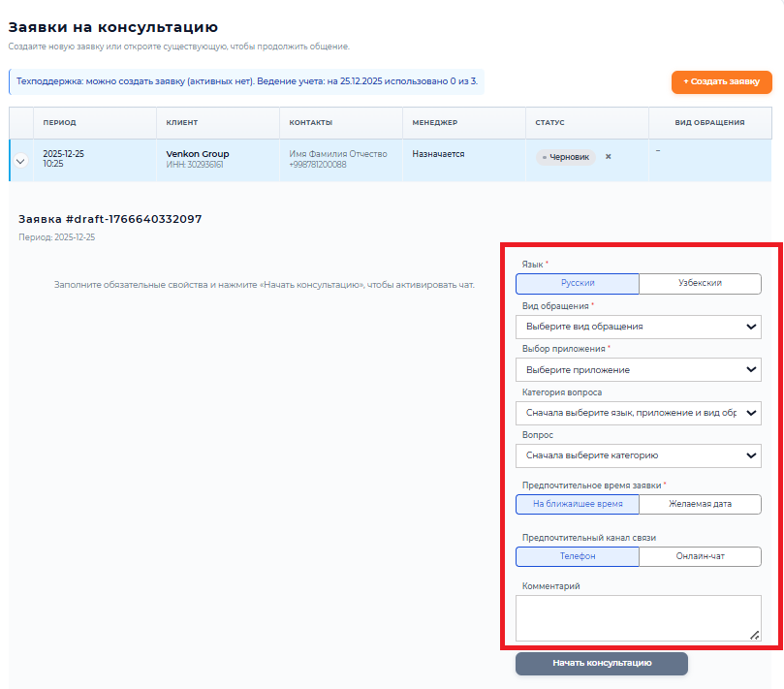Expand the «Категория вопроса» dropdown
Screen dimensions: 784x689
(638, 413)
